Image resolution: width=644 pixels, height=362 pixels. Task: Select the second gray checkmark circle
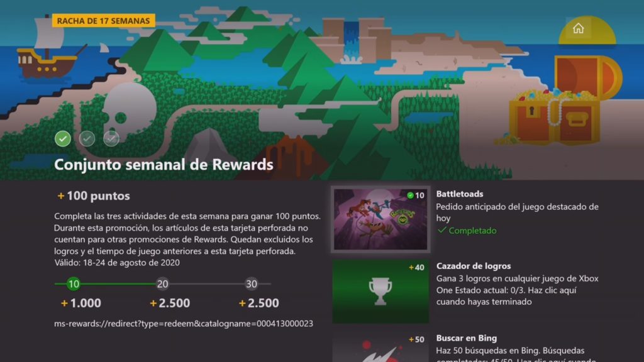[x=87, y=139]
